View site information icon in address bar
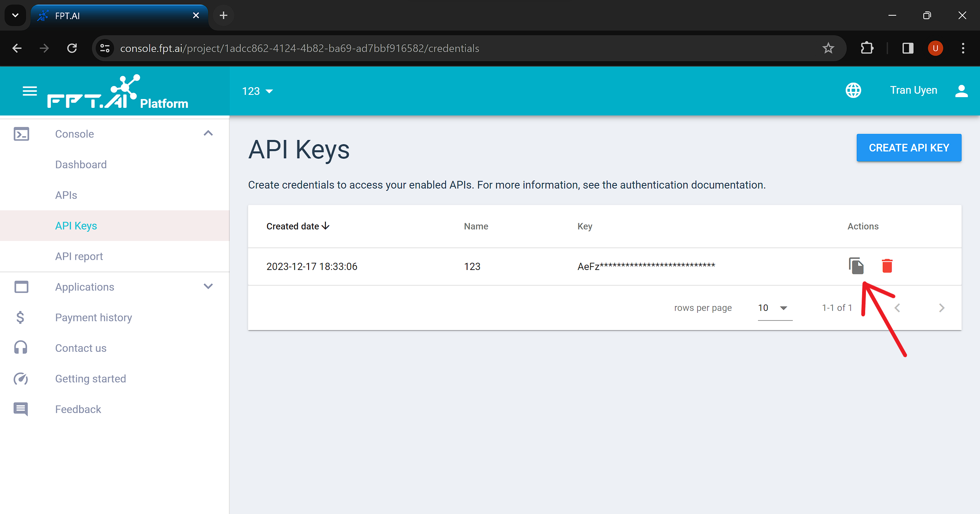Viewport: 980px width, 514px height. (105, 48)
